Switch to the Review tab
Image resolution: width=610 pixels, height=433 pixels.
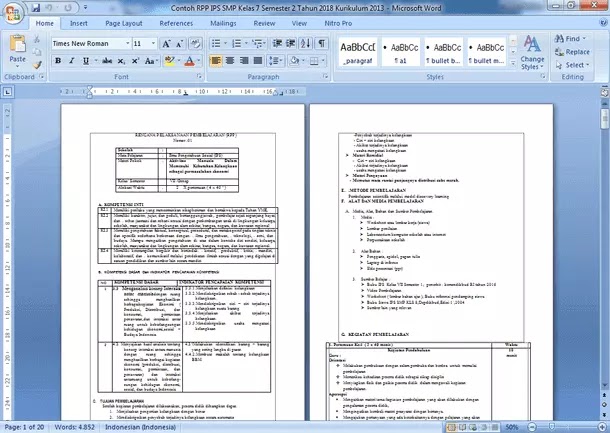[x=264, y=23]
